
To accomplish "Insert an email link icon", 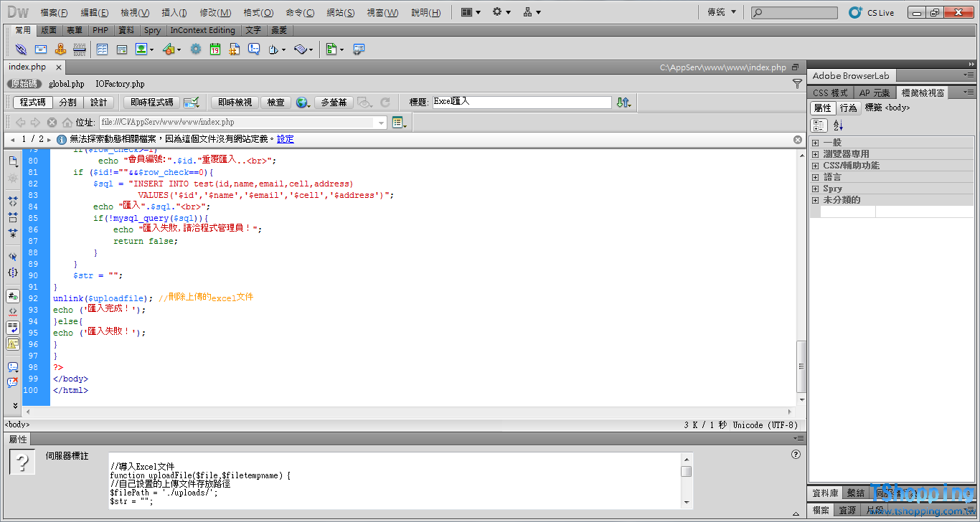I will pos(41,49).
